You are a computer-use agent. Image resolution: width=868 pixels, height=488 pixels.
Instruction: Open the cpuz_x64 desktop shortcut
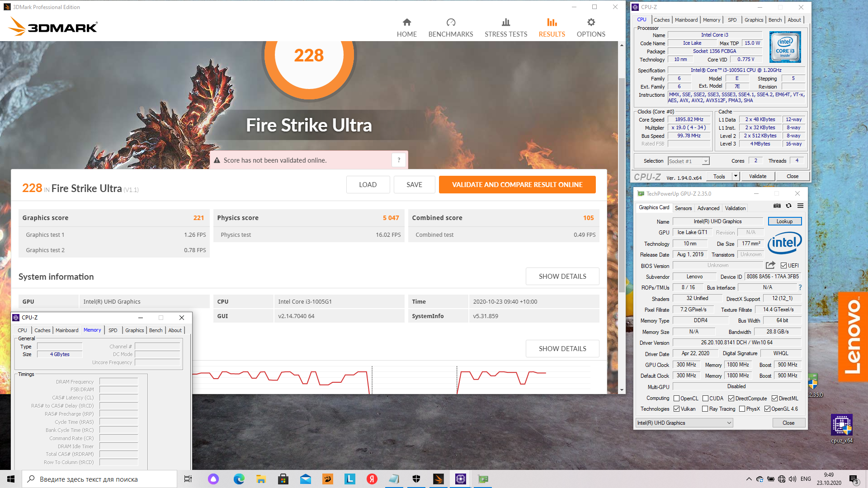click(842, 428)
